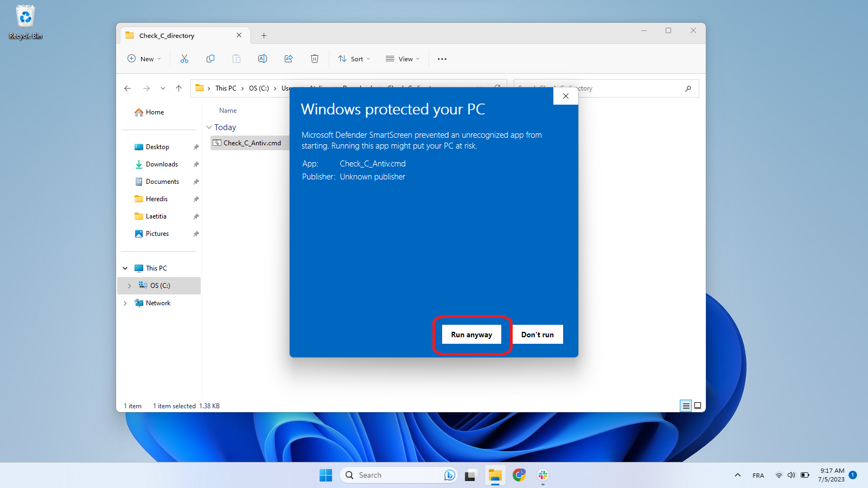Click the Rename icon in toolbar
Screen dimensions: 868x488
click(x=263, y=59)
